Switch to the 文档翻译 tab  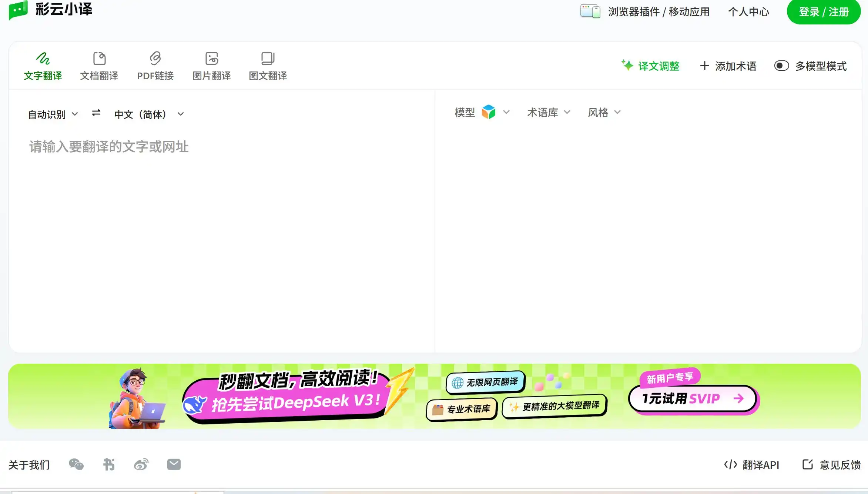[99, 66]
